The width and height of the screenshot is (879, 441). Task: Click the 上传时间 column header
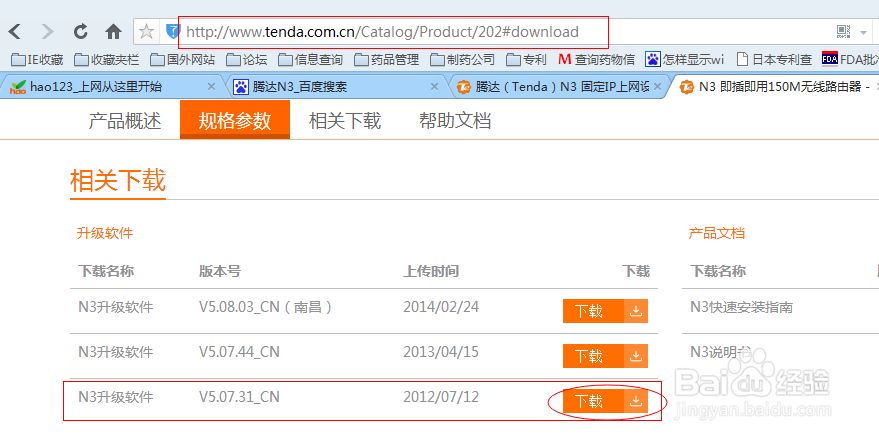click(x=431, y=271)
